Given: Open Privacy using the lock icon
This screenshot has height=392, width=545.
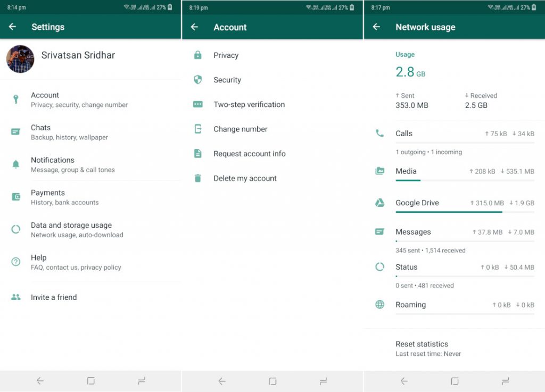Looking at the screenshot, I should click(198, 55).
